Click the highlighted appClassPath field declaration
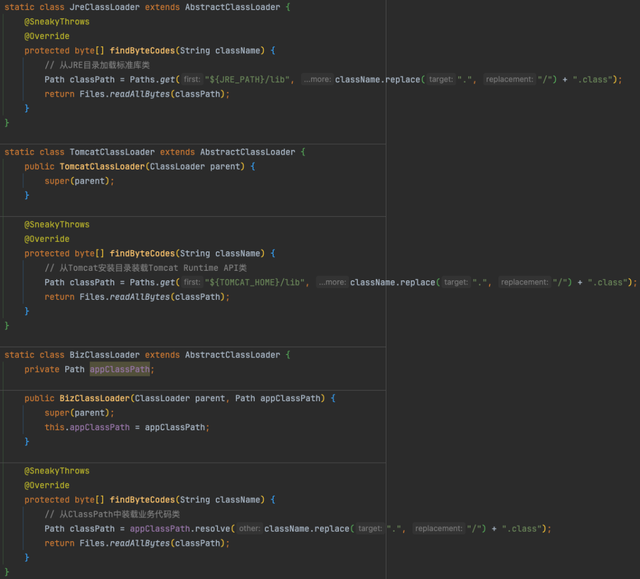This screenshot has width=640, height=579. (120, 369)
